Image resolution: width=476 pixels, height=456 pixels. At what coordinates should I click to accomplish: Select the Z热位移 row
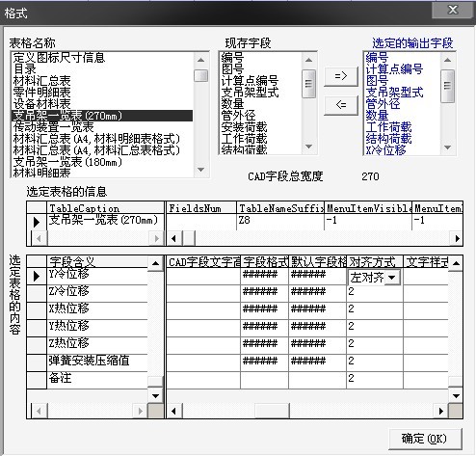coord(97,345)
